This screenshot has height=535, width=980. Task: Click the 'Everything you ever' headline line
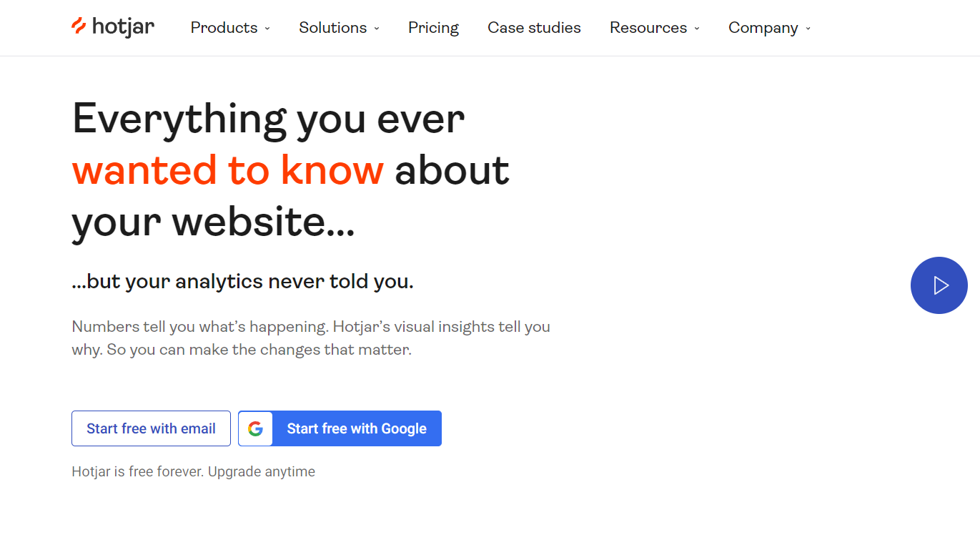269,119
